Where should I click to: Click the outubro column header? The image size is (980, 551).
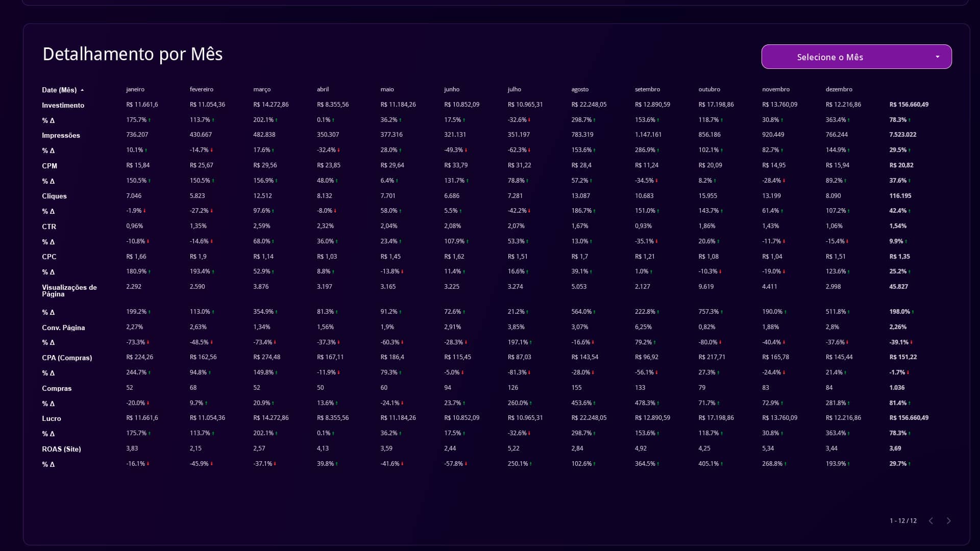coord(709,89)
